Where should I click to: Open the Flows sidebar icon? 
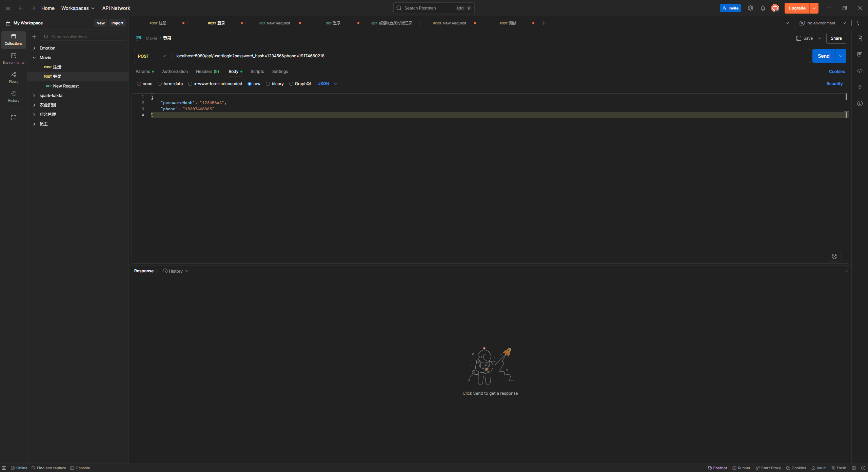(13, 77)
